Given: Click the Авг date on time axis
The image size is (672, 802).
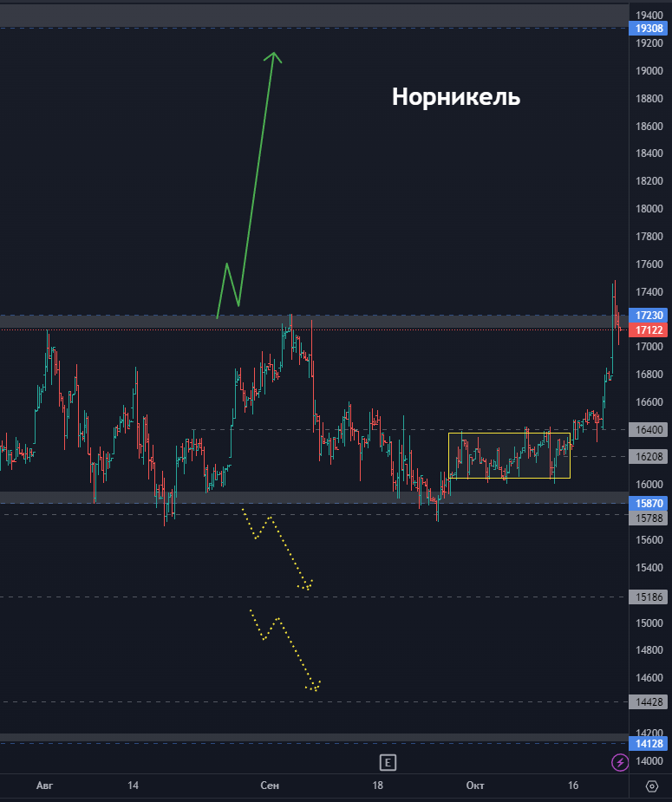Looking at the screenshot, I should click(x=44, y=786).
